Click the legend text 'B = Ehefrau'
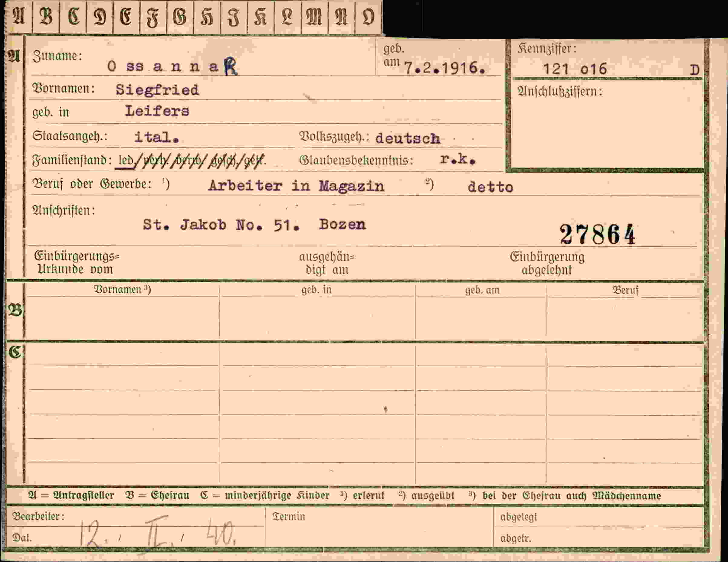Image resolution: width=728 pixels, height=562 pixels. (x=158, y=495)
